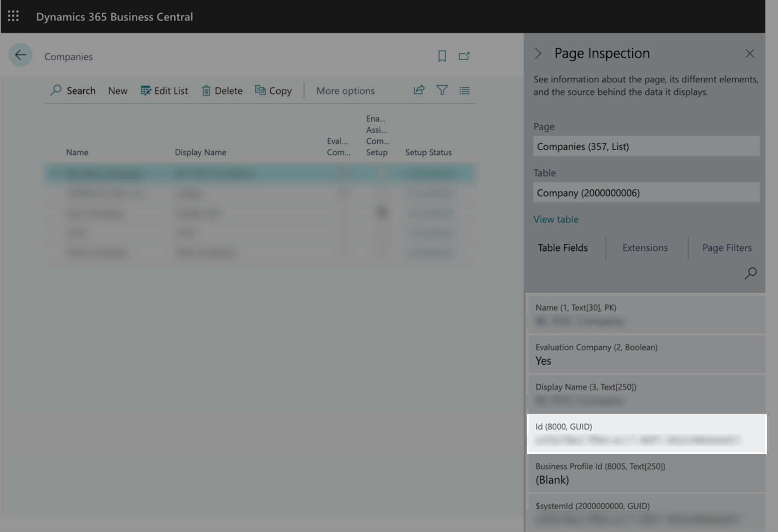
Task: Select $systemId (2000000000, GUID) field
Action: point(647,513)
